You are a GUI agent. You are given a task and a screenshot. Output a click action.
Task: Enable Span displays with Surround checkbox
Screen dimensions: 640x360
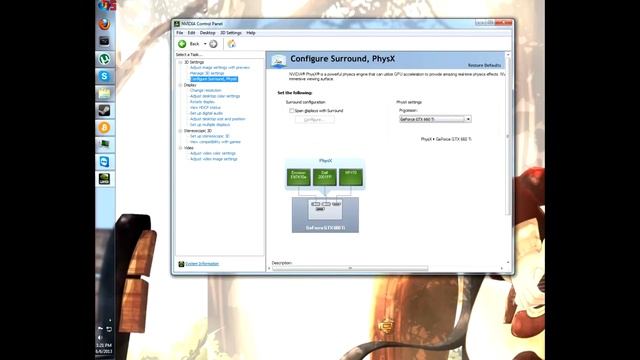(x=292, y=111)
